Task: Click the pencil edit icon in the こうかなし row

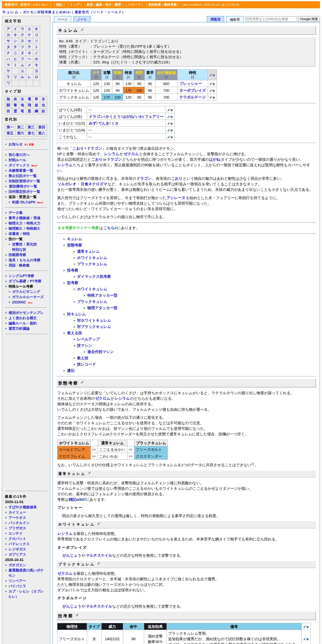Action: point(169,137)
